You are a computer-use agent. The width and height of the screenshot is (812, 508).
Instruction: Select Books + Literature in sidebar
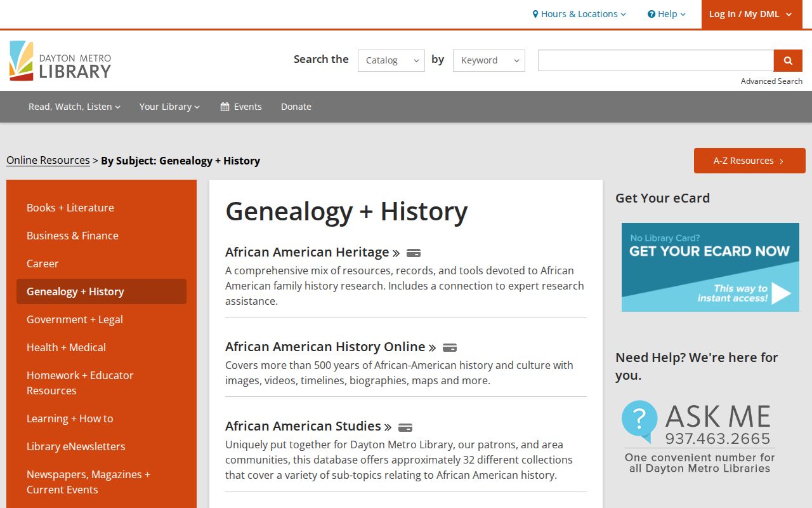click(x=101, y=208)
